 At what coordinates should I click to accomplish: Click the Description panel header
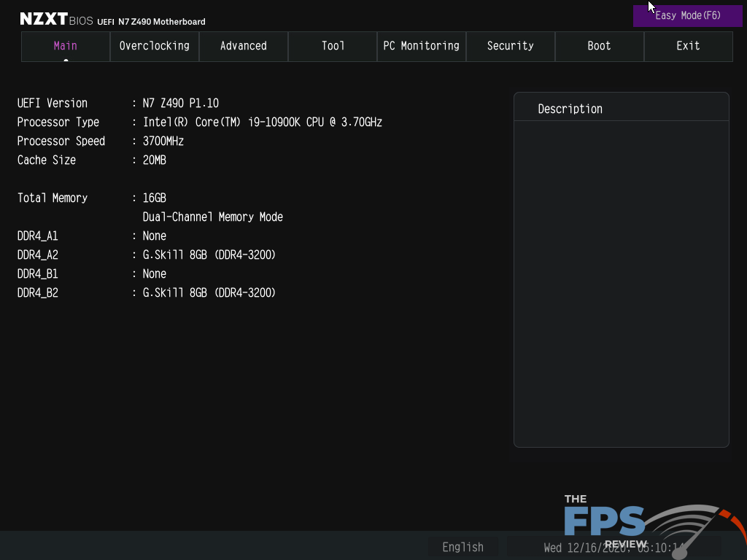point(570,109)
